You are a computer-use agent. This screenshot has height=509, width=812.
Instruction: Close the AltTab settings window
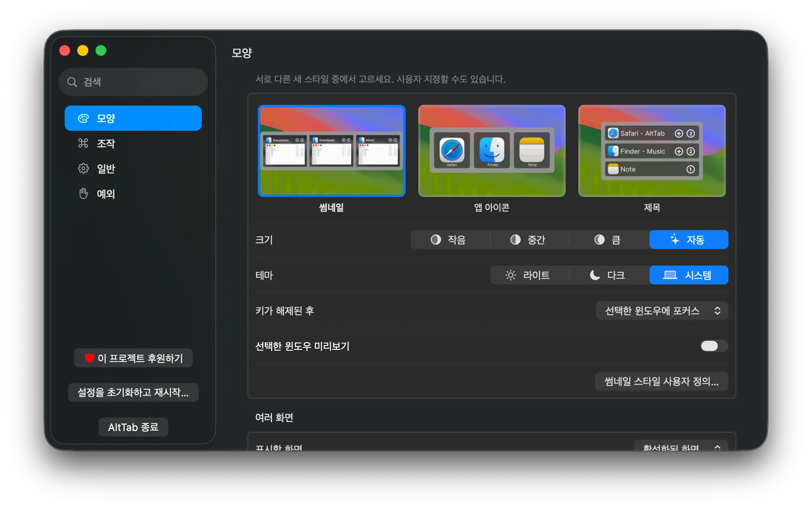65,50
